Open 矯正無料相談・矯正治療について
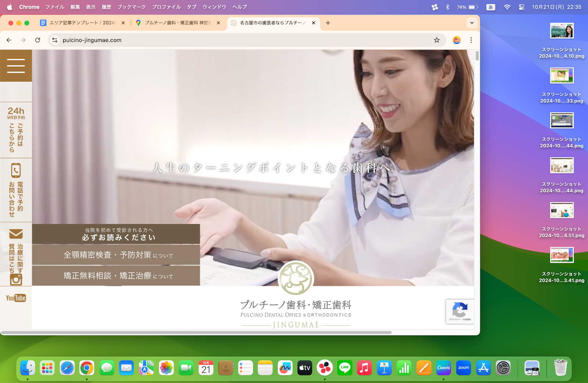This screenshot has height=383, width=588. click(116, 276)
